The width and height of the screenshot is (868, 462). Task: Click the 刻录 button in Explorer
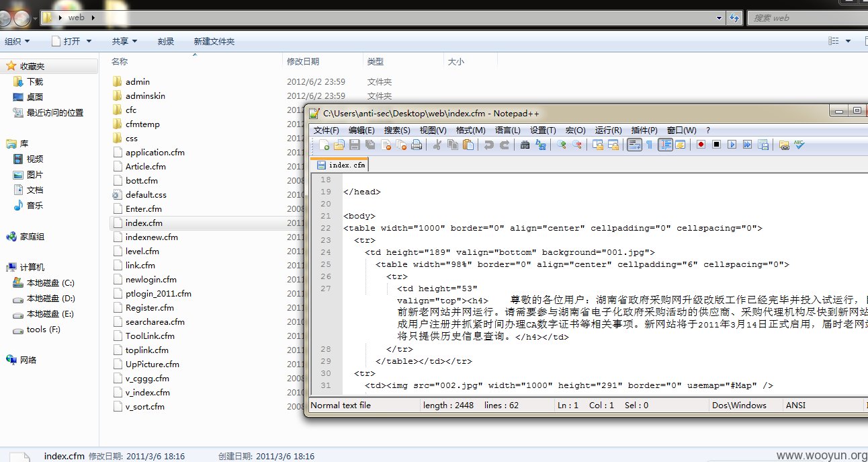(x=166, y=42)
